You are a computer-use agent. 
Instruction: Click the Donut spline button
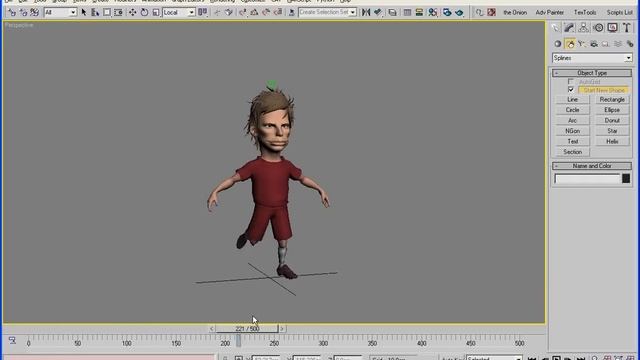612,120
